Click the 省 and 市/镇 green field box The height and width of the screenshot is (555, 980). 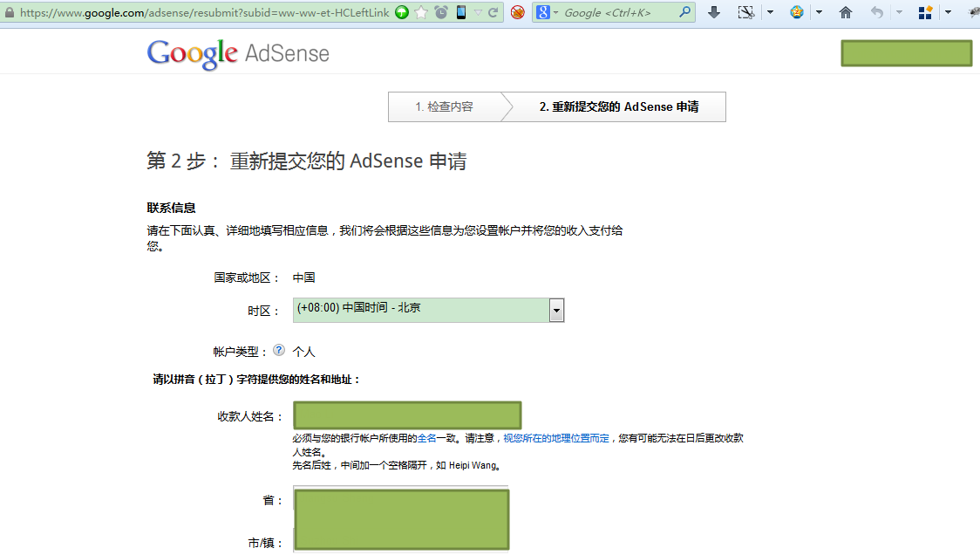tap(402, 520)
